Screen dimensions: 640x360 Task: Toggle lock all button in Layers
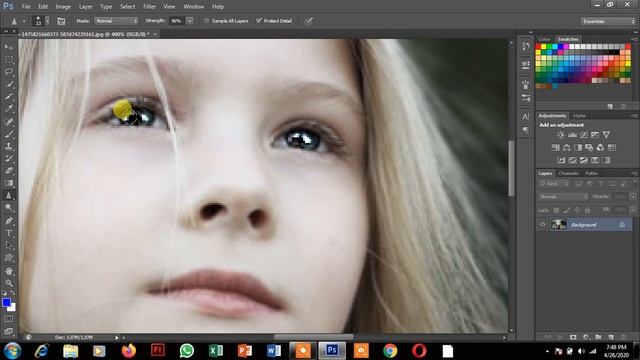click(x=587, y=210)
